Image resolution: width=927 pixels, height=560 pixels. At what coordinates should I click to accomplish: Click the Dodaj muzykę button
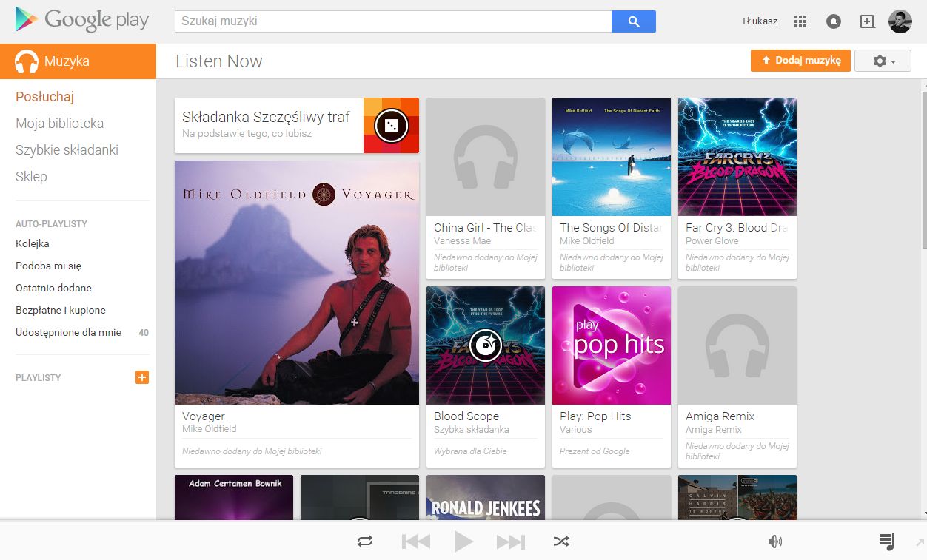(x=800, y=61)
